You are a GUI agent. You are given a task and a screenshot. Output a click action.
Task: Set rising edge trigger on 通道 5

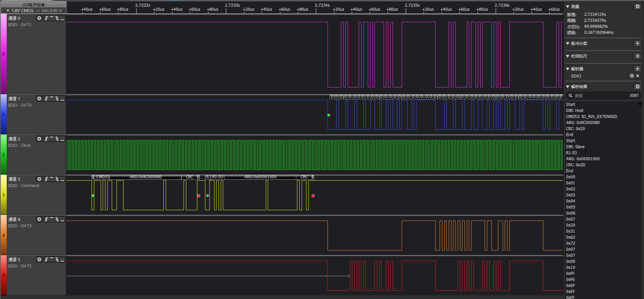coord(46,259)
